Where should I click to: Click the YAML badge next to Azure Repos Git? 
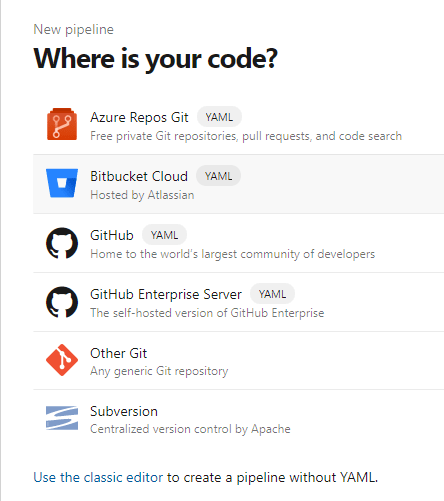click(219, 117)
